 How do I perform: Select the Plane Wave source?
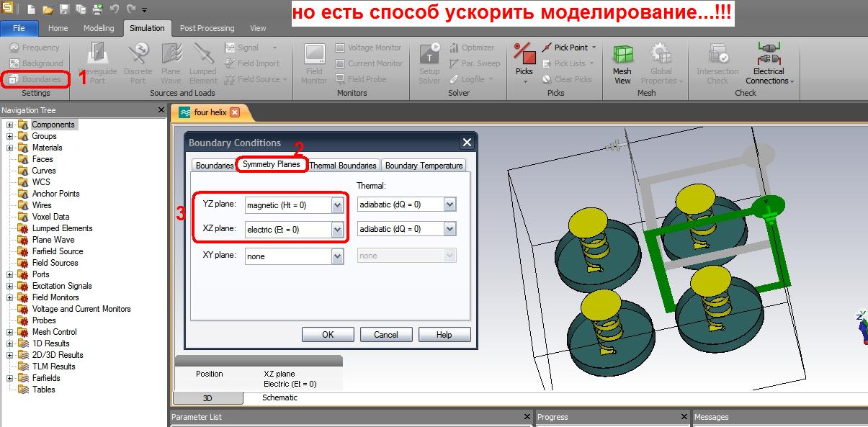pos(171,63)
